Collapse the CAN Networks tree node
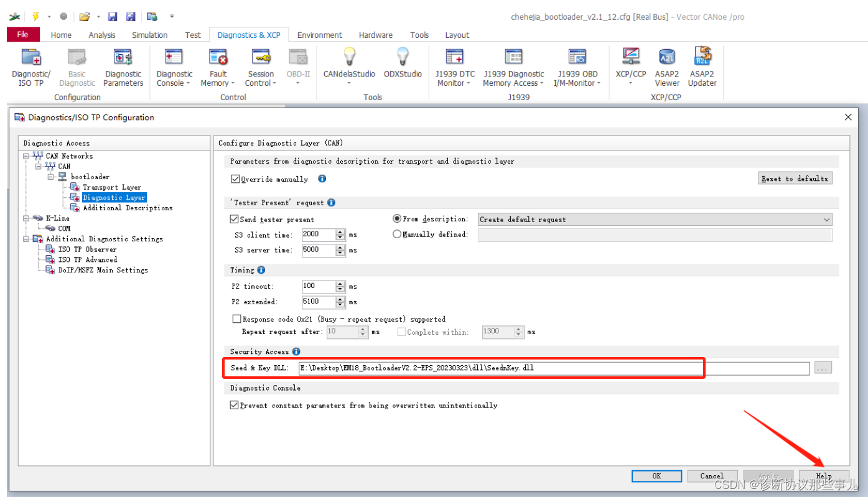 (26, 156)
